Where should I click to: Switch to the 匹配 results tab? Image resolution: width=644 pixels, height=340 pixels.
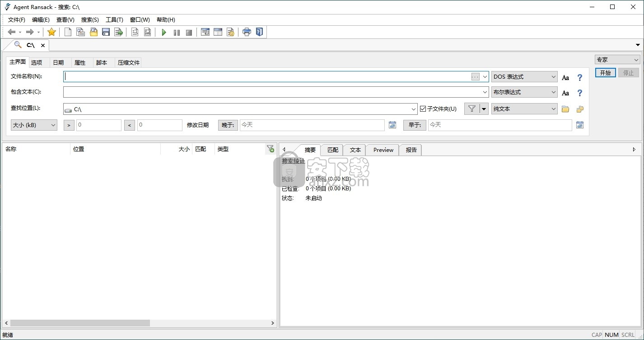pos(332,150)
